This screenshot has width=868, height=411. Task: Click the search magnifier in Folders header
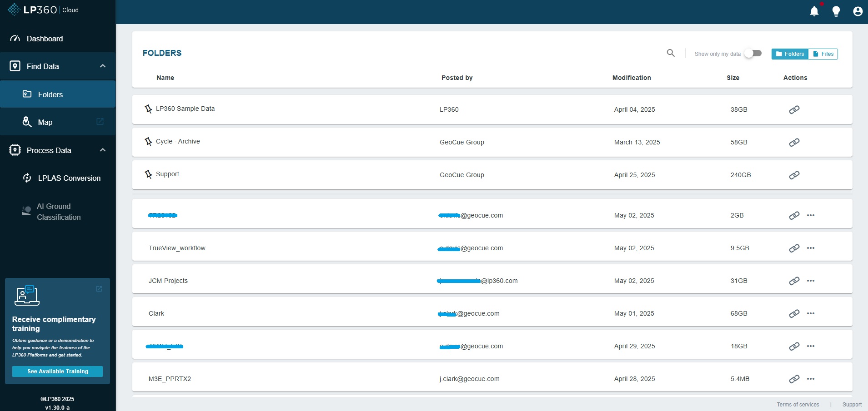point(671,53)
